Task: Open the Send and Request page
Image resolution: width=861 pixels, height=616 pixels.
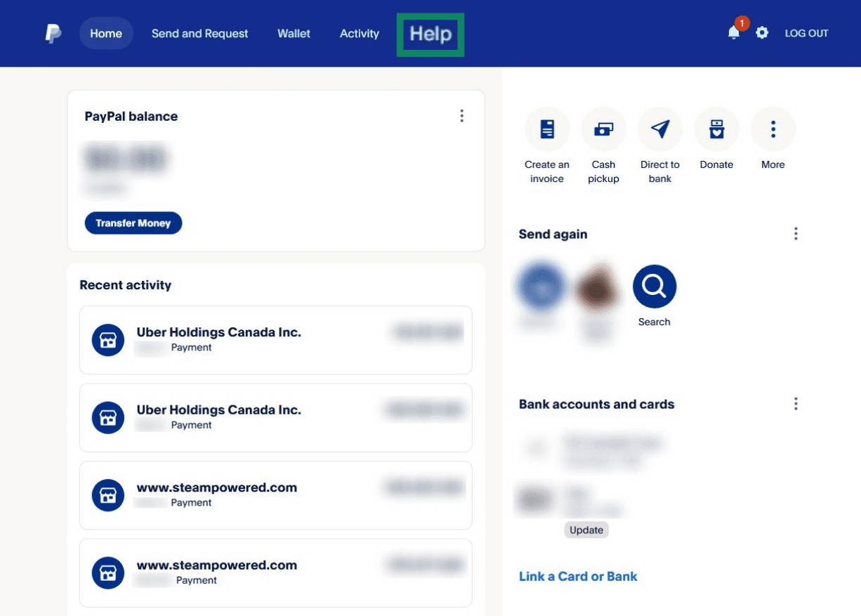Action: 199,33
